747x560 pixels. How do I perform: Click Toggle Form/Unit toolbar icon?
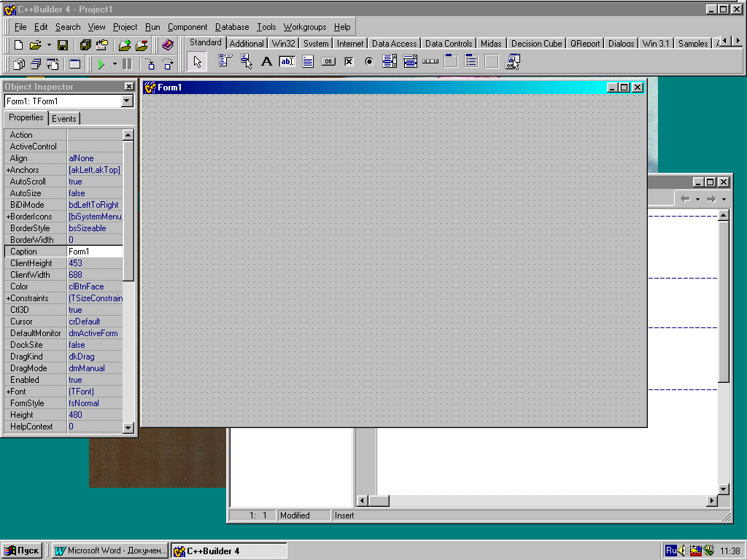pos(53,64)
